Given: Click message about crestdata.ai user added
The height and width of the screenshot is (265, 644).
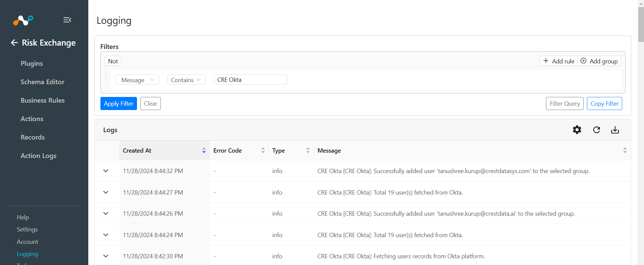Looking at the screenshot, I should (x=446, y=214).
